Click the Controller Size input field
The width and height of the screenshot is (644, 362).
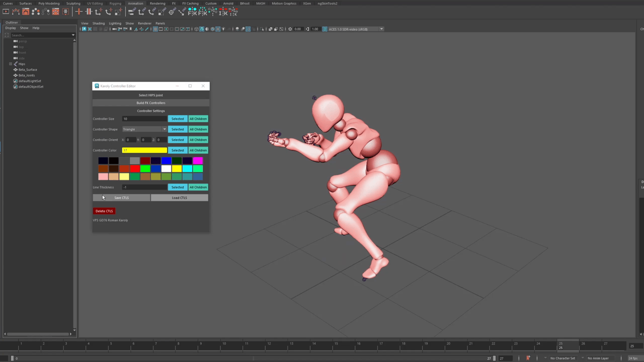(144, 119)
